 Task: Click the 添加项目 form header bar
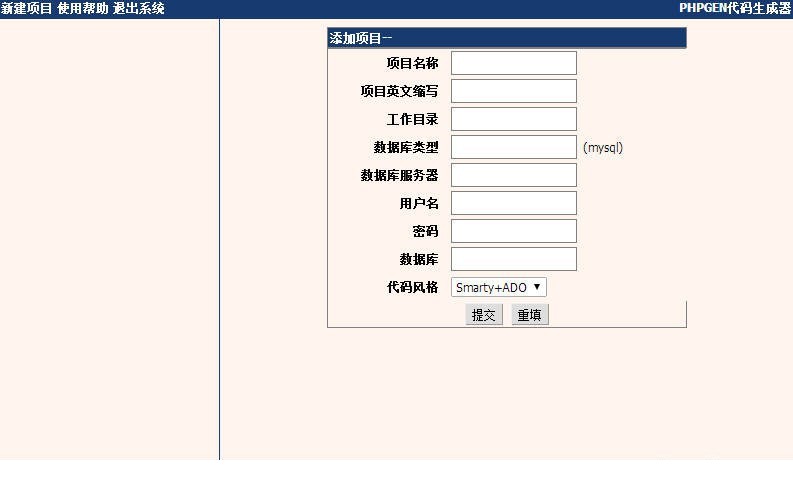point(506,38)
